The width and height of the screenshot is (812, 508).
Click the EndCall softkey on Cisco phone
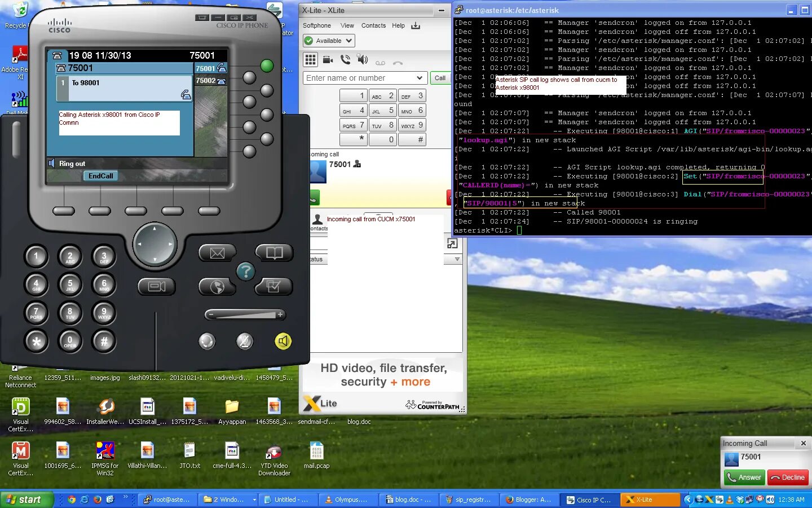click(101, 176)
